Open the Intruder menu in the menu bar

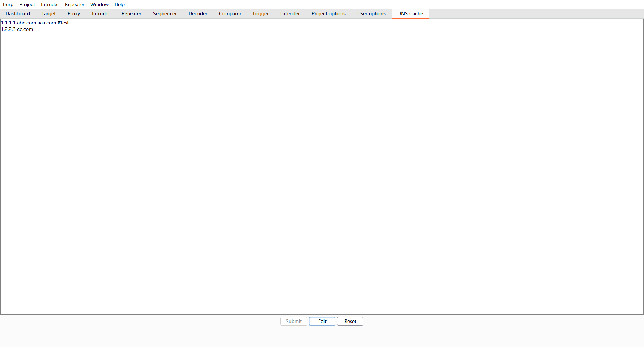(50, 4)
